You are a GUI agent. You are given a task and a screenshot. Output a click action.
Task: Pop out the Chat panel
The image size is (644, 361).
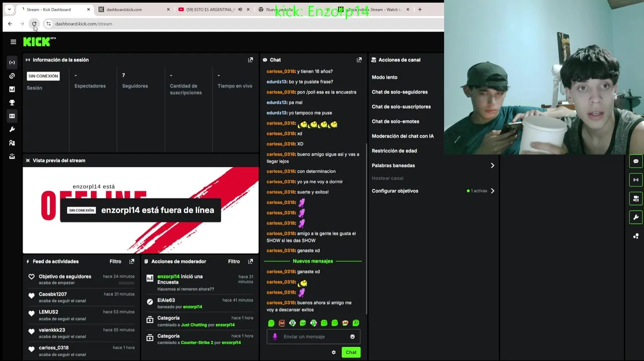[359, 60]
